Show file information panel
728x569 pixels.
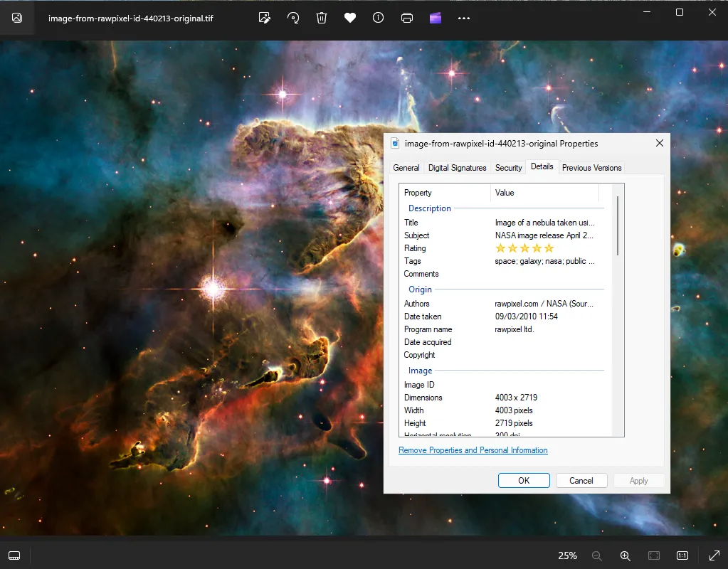(378, 18)
